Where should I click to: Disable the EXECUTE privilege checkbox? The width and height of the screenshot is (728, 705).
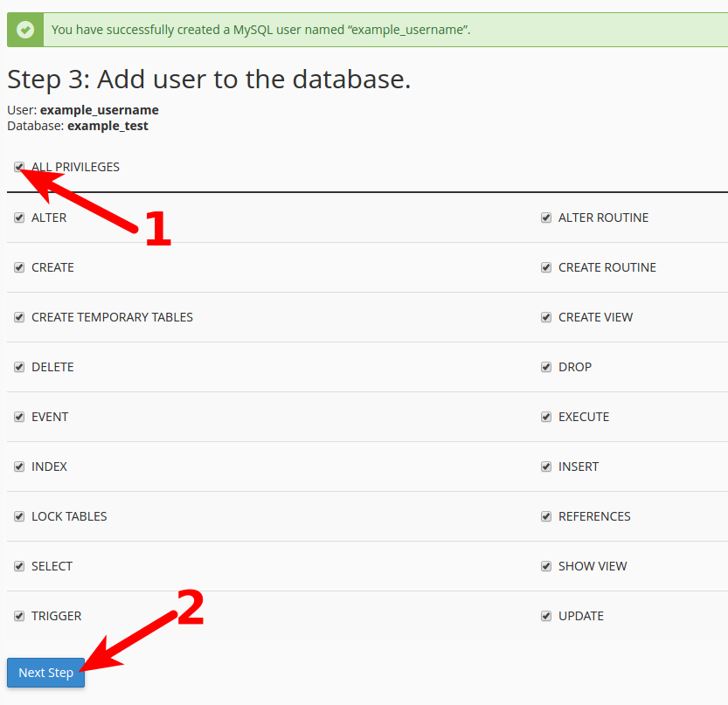tap(546, 417)
